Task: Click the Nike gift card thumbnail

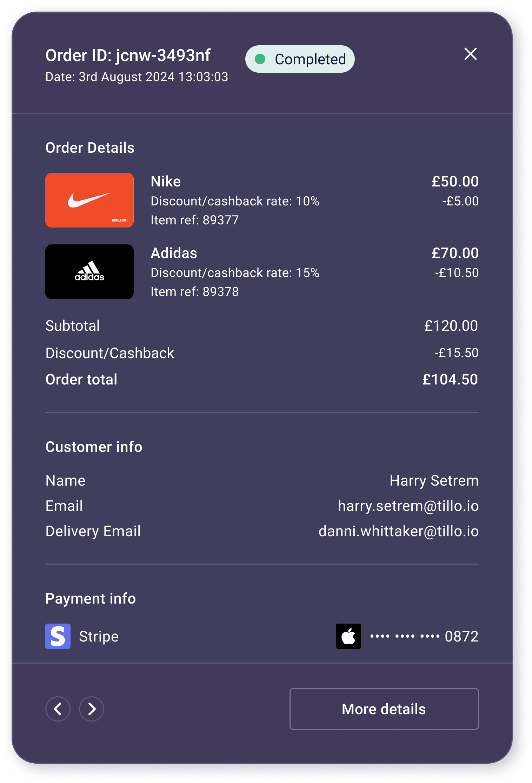Action: pyautogui.click(x=89, y=200)
